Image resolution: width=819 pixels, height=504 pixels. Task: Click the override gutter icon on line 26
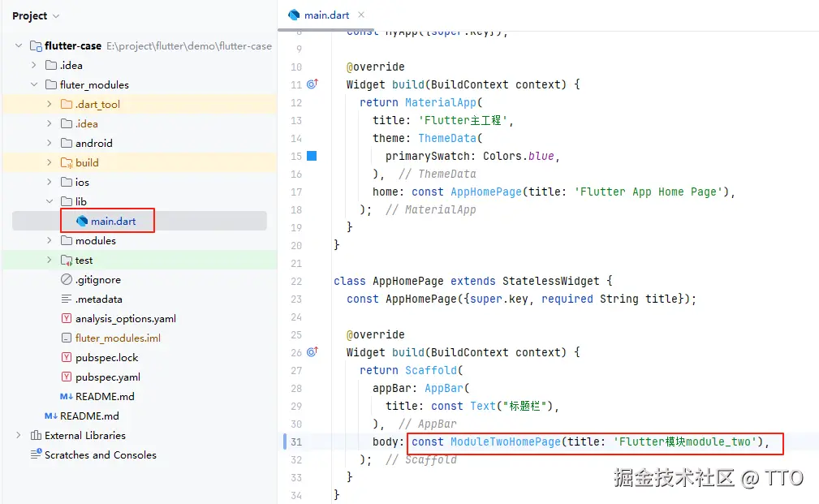[x=313, y=351]
